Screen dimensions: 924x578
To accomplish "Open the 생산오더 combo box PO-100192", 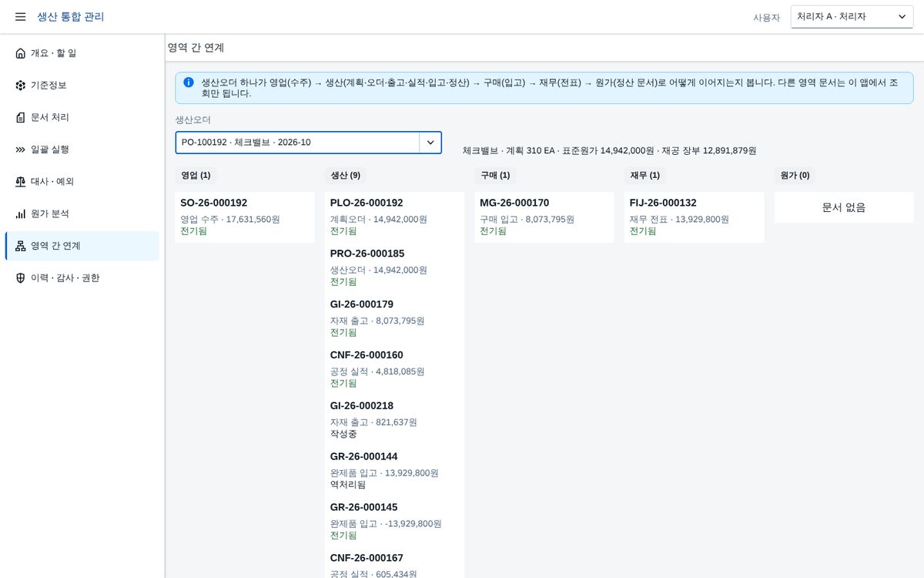I will [x=308, y=143].
